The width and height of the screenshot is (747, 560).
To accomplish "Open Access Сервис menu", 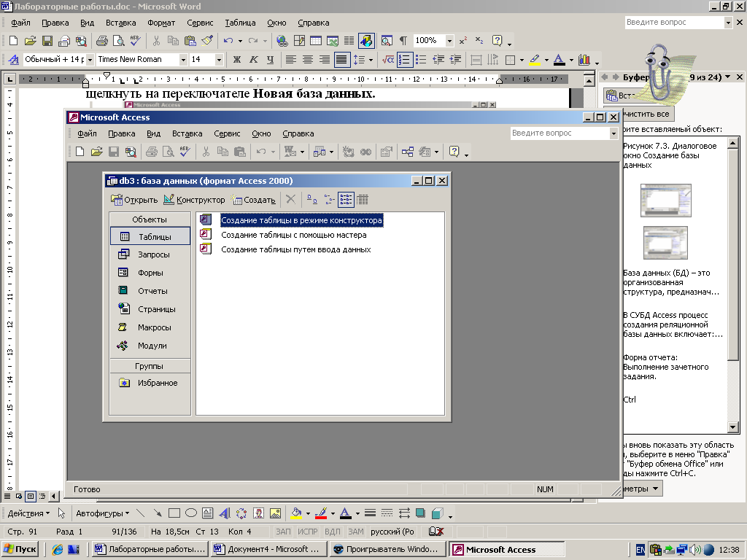I will coord(227,134).
